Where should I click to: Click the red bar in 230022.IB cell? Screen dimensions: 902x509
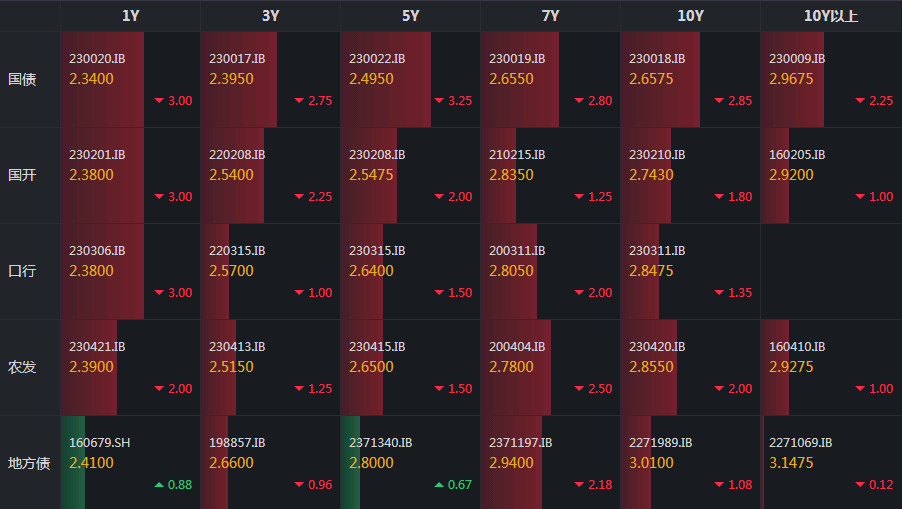(385, 79)
